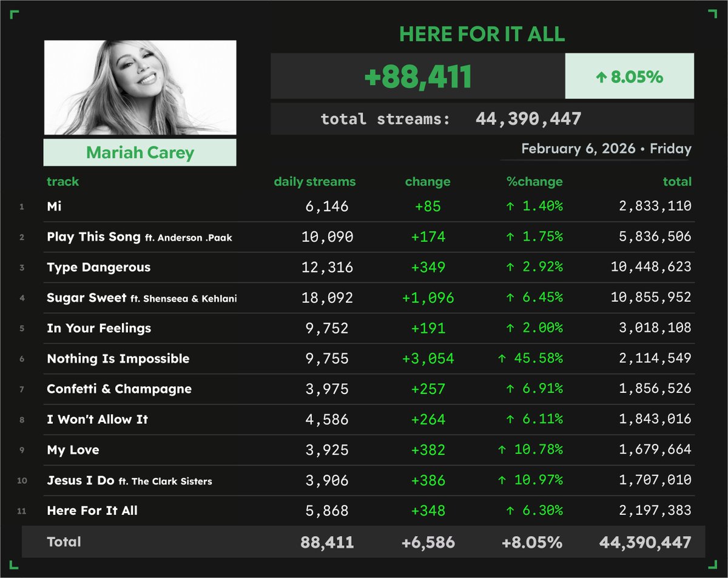Click the percent change 45.58%
Screen dimensions: 728x578
click(x=530, y=358)
